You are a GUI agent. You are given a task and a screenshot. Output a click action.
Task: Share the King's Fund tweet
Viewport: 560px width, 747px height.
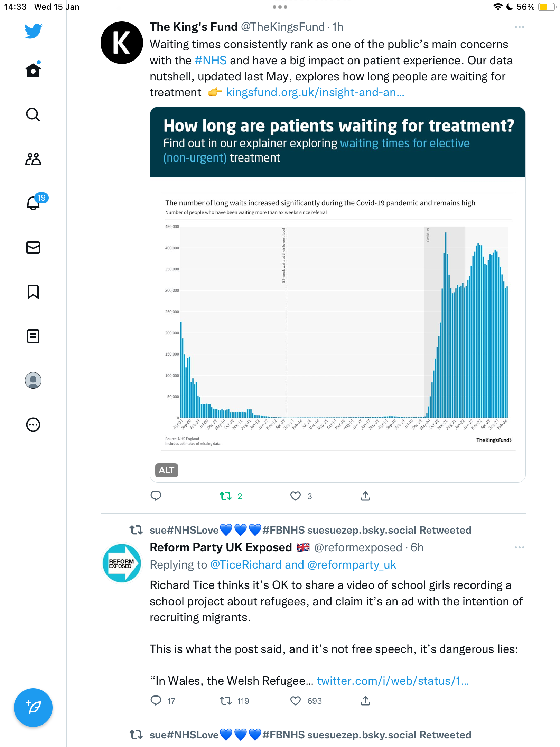(x=365, y=496)
